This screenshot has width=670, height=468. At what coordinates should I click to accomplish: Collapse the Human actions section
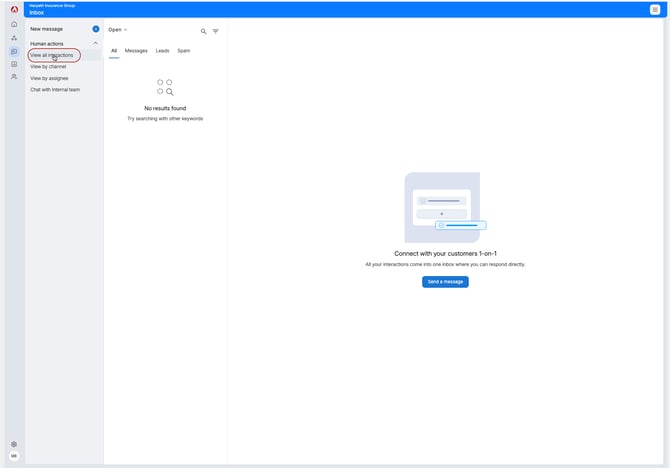tap(95, 43)
